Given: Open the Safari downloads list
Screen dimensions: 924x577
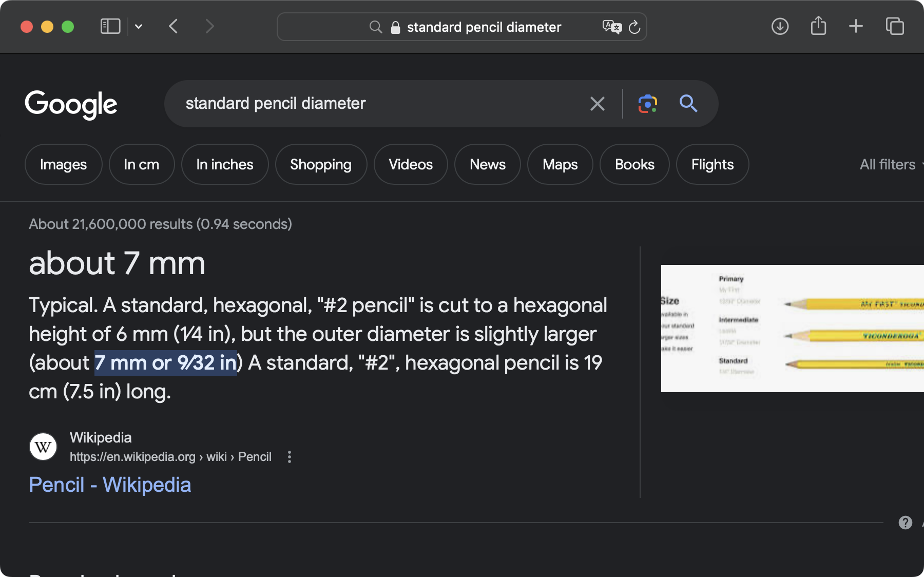Looking at the screenshot, I should (780, 26).
